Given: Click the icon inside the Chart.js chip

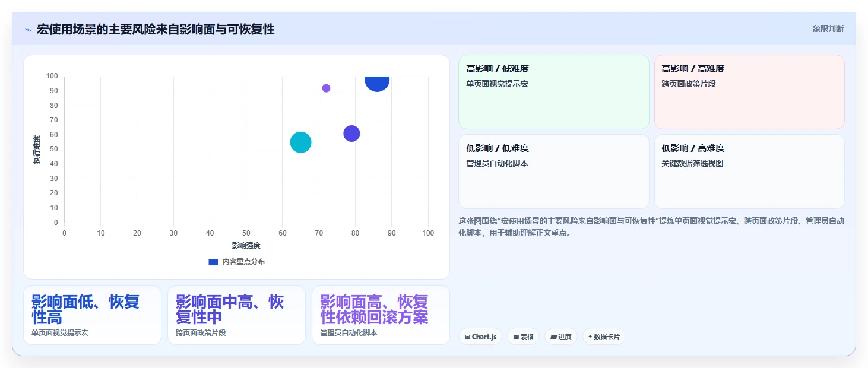Looking at the screenshot, I should [468, 337].
